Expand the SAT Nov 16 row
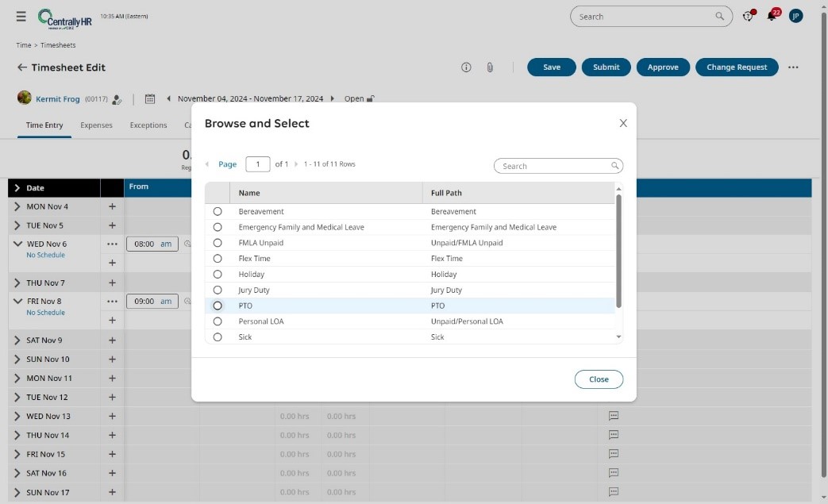Viewport: 828px width, 504px height. pyautogui.click(x=17, y=473)
